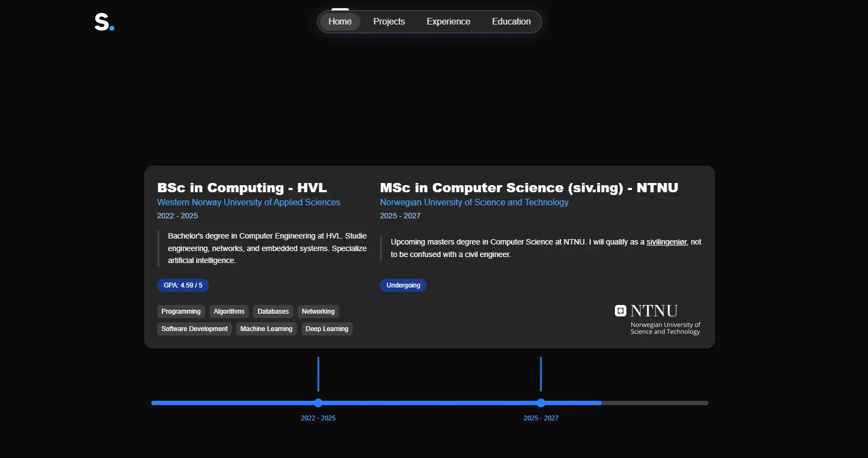Select the 2025 - 2027 timeline dot
Viewport: 868px width, 458px height.
click(541, 403)
